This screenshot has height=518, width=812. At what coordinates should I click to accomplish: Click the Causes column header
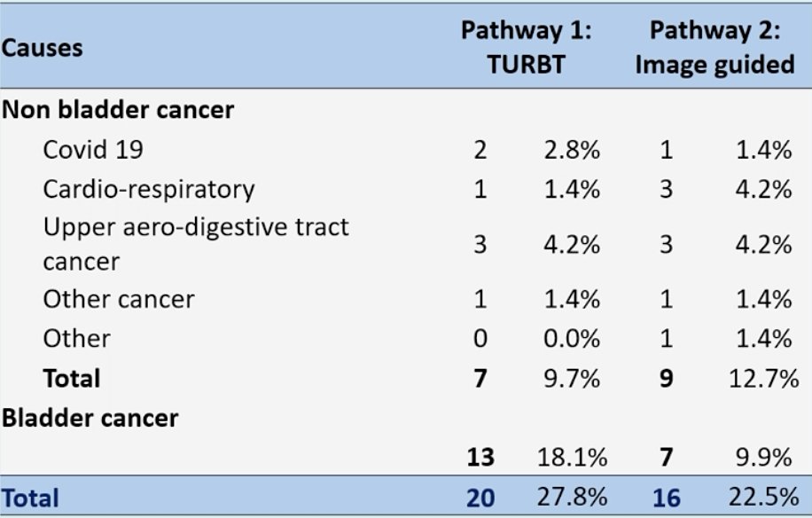[x=42, y=48]
